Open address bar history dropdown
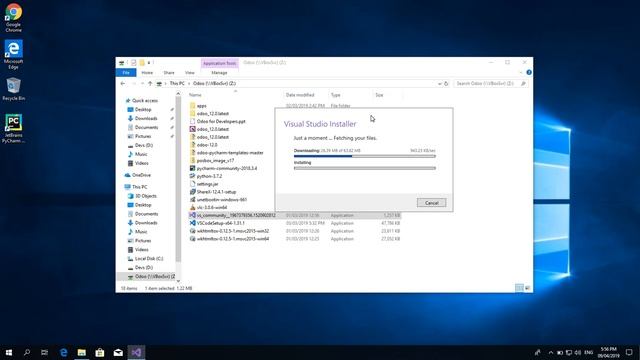 [x=440, y=83]
